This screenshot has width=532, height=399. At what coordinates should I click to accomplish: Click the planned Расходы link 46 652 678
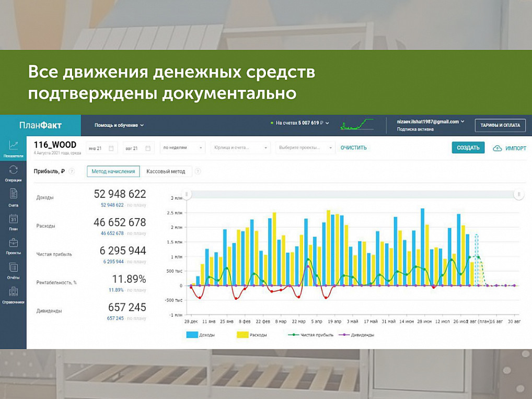pos(112,233)
